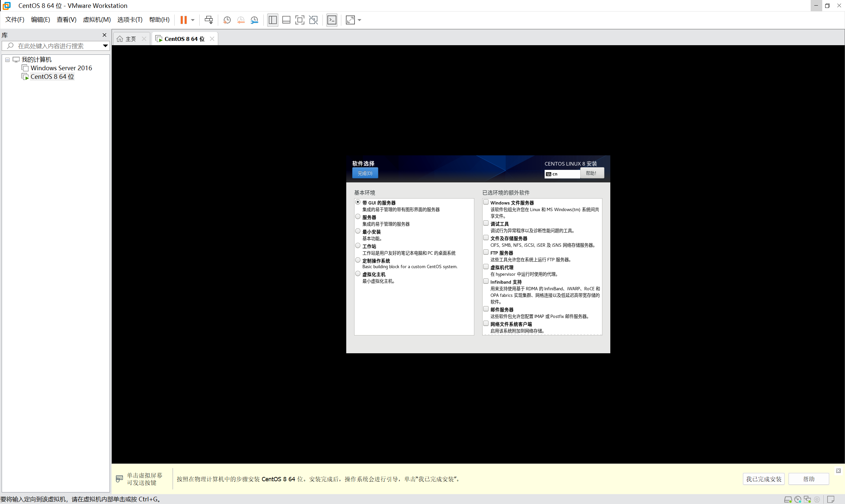Send Ctrl+Alt+Del to the guest
The height and width of the screenshot is (504, 845).
coord(209,20)
